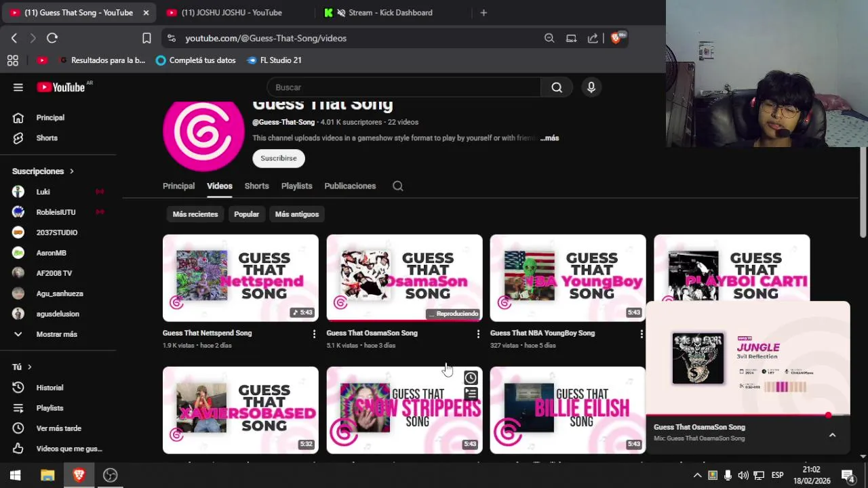Click the Buscar search field
The width and height of the screenshot is (868, 488).
point(404,87)
